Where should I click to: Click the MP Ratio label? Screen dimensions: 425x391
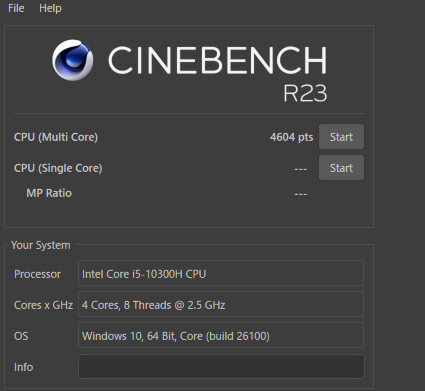(x=49, y=193)
